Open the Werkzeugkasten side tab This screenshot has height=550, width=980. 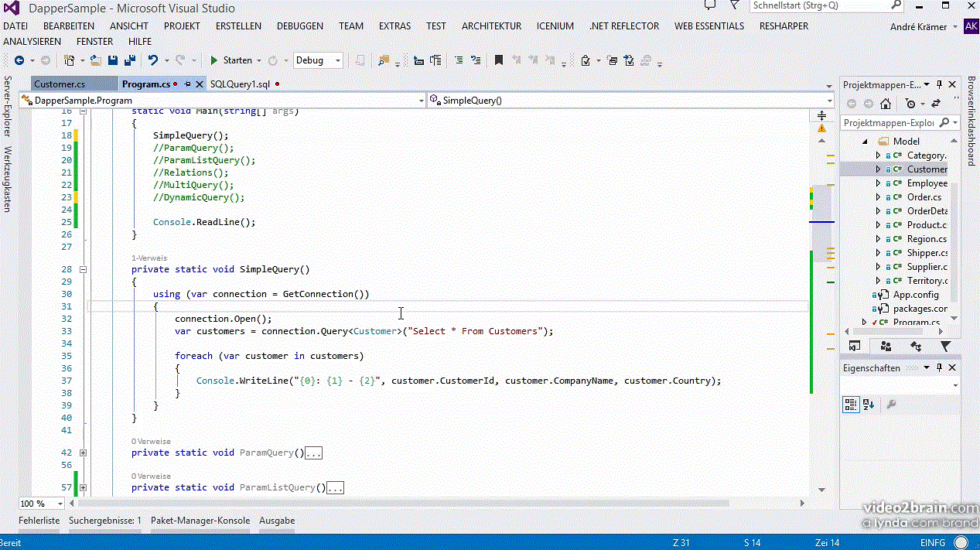pos(8,179)
